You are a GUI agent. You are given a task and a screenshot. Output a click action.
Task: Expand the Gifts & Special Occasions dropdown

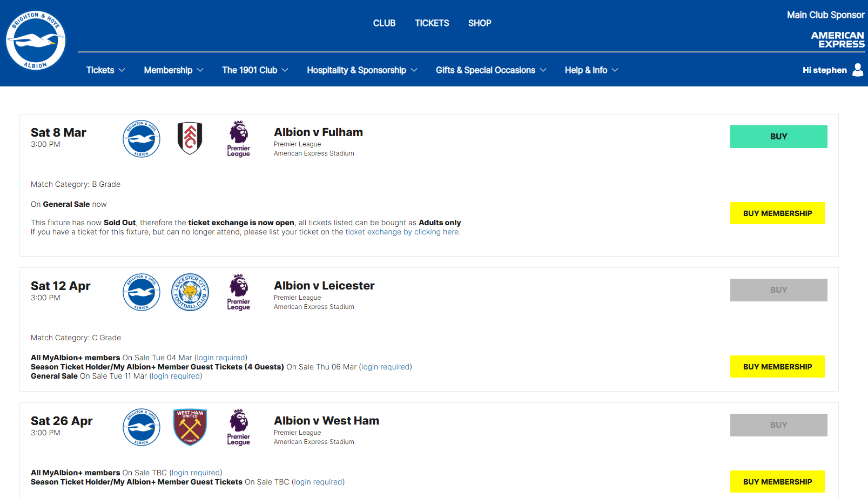491,70
